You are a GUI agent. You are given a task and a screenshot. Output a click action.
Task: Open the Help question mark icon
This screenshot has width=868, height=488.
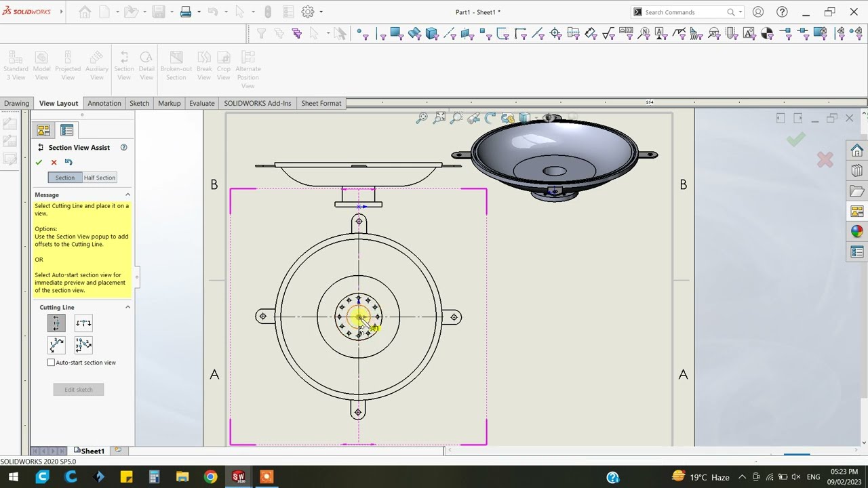(782, 12)
